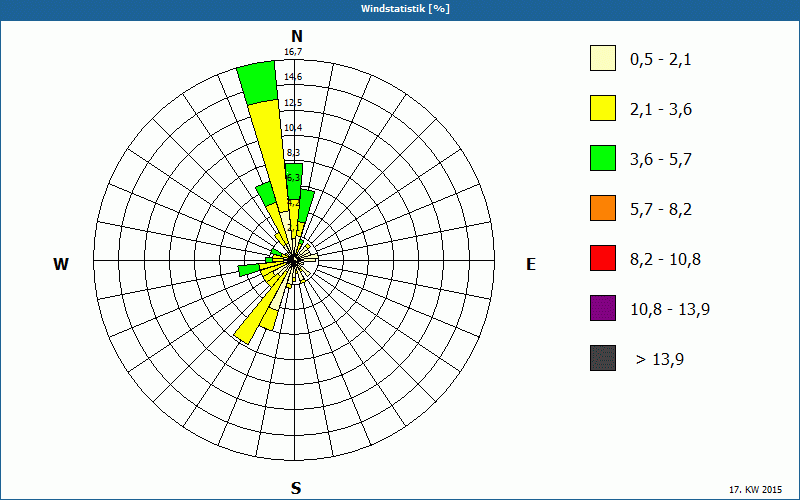Image resolution: width=800 pixels, height=500 pixels.
Task: Click the pale yellow 0,5 - 2,1 swatch
Action: pyautogui.click(x=603, y=58)
